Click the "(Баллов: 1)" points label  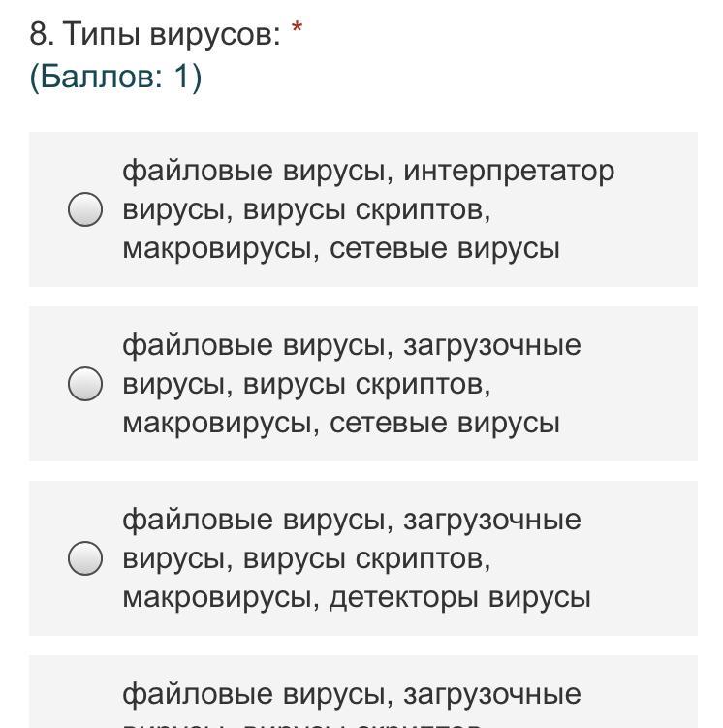[x=115, y=77]
